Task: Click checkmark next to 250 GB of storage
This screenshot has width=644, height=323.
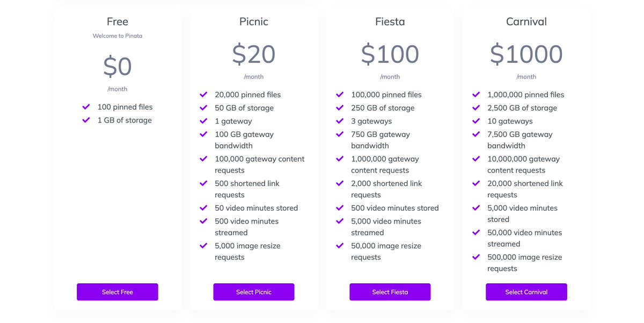Action: point(340,107)
